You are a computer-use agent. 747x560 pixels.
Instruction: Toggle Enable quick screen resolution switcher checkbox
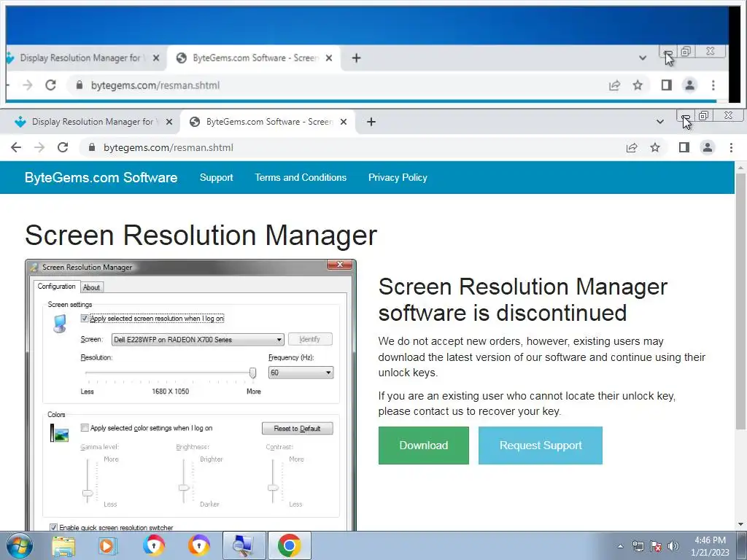tap(53, 527)
